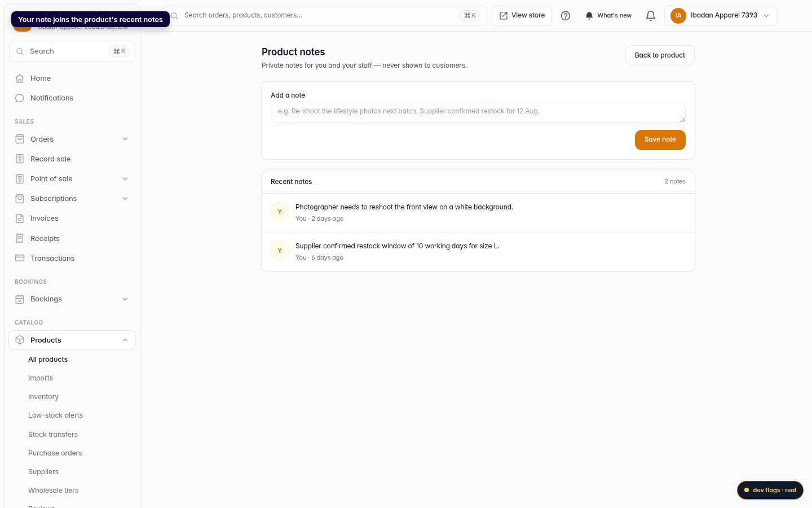Image resolution: width=812 pixels, height=508 pixels.
Task: Expand the Subscriptions chevron
Action: [x=125, y=199]
